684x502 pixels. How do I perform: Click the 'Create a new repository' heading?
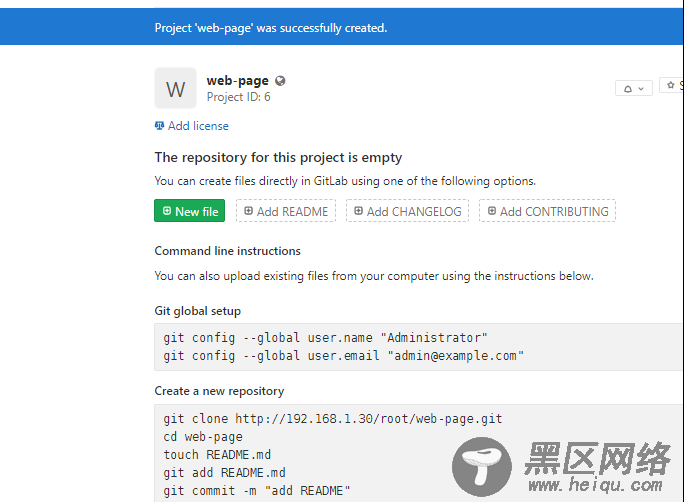click(x=219, y=391)
